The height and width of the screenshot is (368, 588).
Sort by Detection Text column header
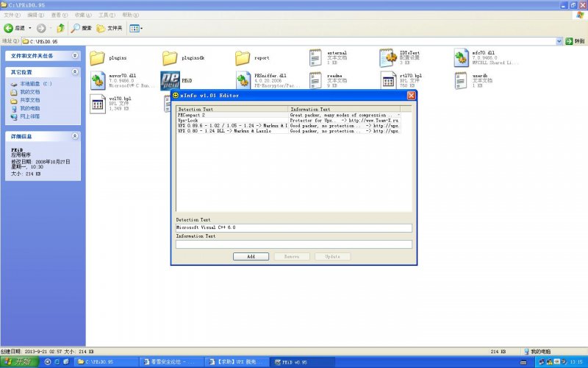(x=232, y=109)
